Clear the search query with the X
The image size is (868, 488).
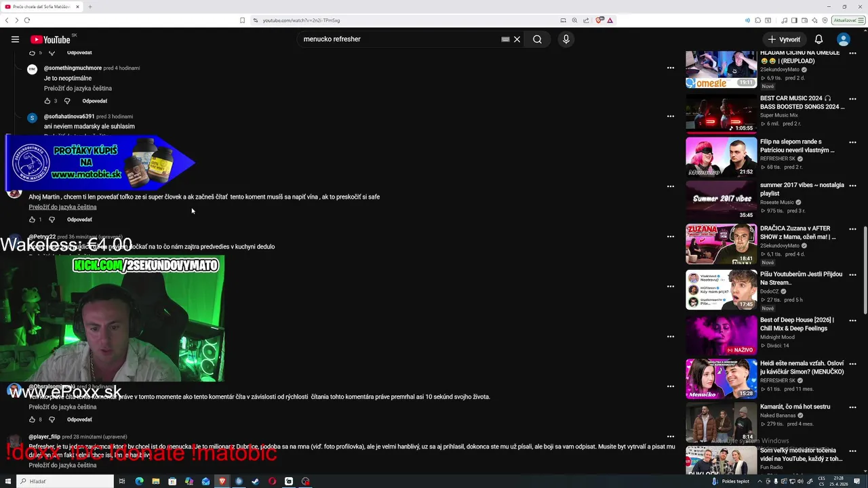click(517, 39)
